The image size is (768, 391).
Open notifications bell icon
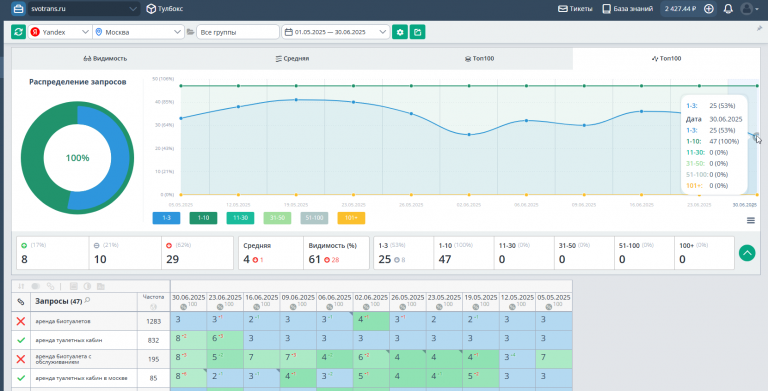click(728, 8)
